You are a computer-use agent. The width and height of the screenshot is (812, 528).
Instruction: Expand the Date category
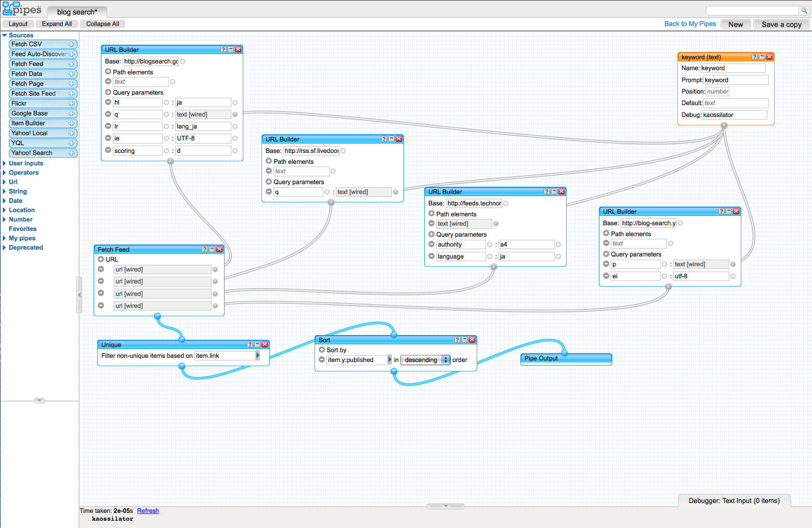coord(5,201)
